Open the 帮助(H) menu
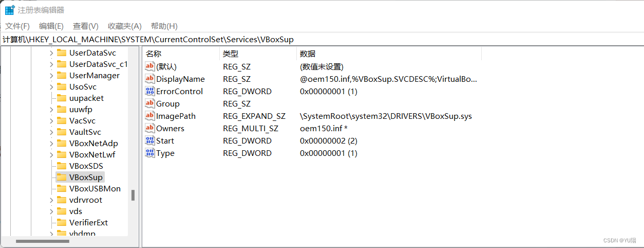This screenshot has width=644, height=248. click(164, 26)
